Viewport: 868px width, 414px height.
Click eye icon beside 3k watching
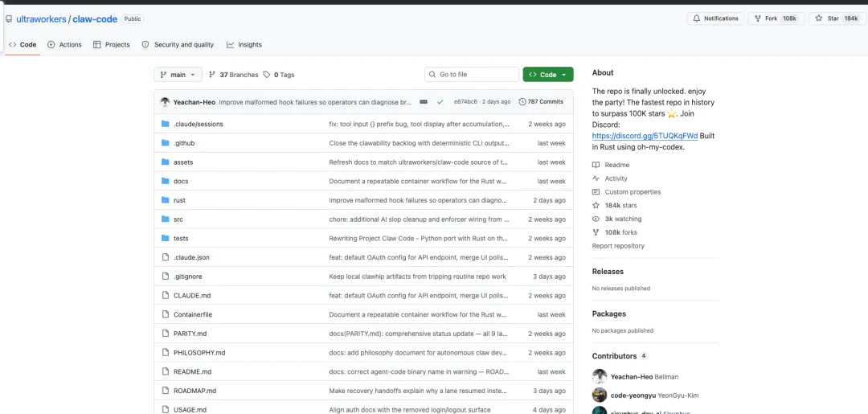pyautogui.click(x=596, y=219)
